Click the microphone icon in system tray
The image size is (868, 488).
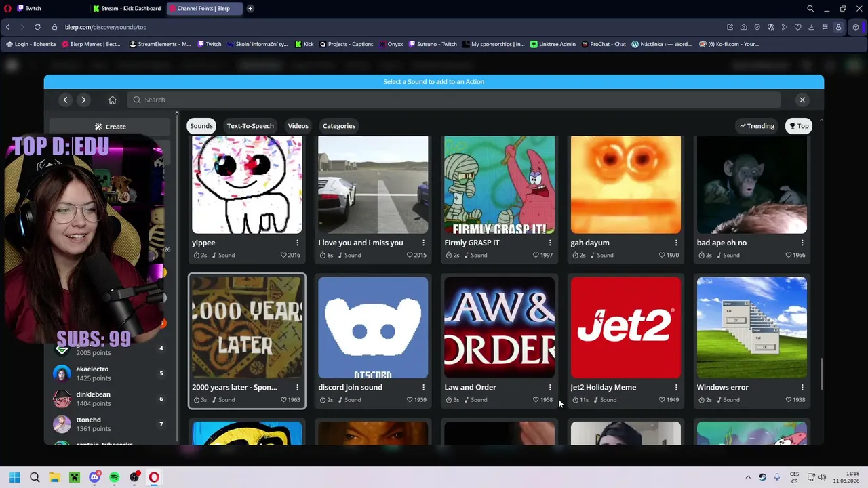(777, 477)
